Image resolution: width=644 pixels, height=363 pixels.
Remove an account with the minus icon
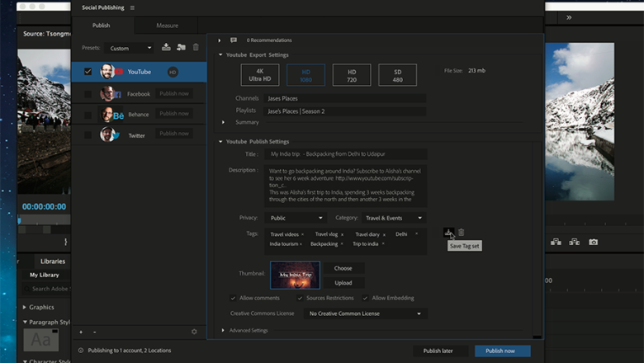tap(94, 332)
